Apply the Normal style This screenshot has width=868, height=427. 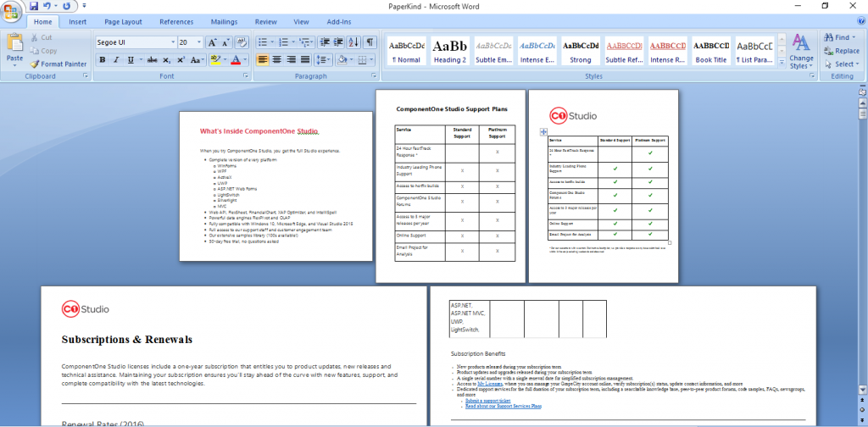(406, 52)
